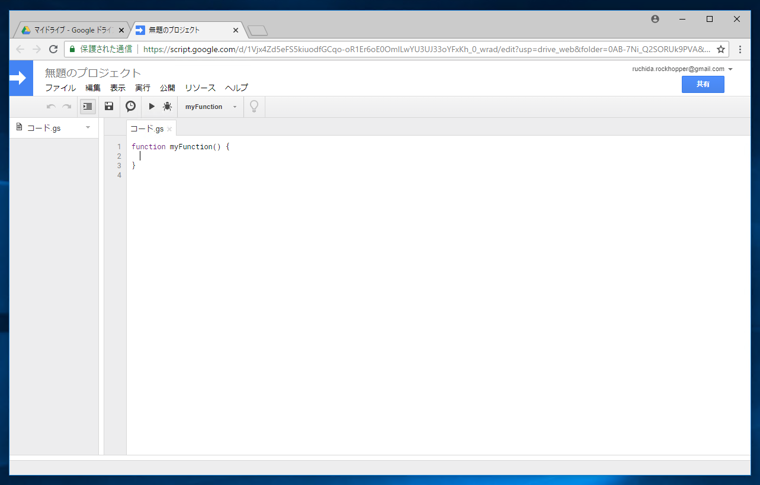Go back in browser history
Screen dimensions: 760x485
coord(20,49)
